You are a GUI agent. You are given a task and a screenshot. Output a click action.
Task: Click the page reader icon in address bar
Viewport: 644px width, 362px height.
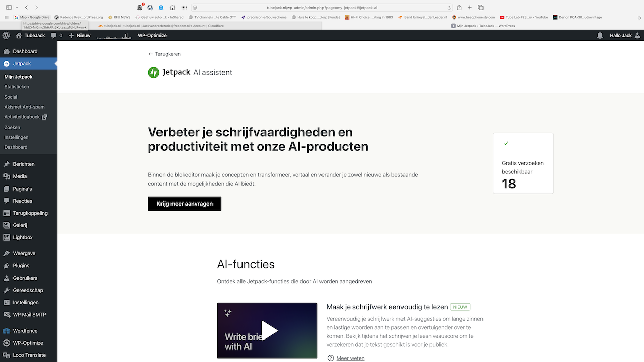tap(195, 8)
